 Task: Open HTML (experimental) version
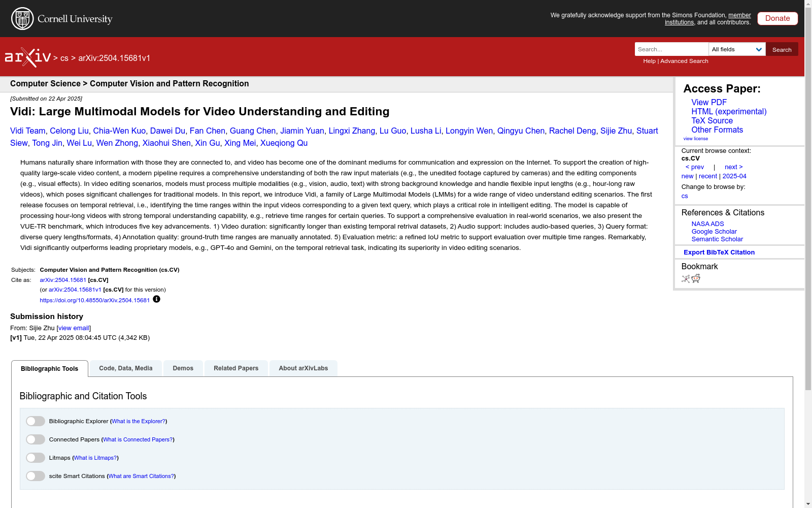729,112
